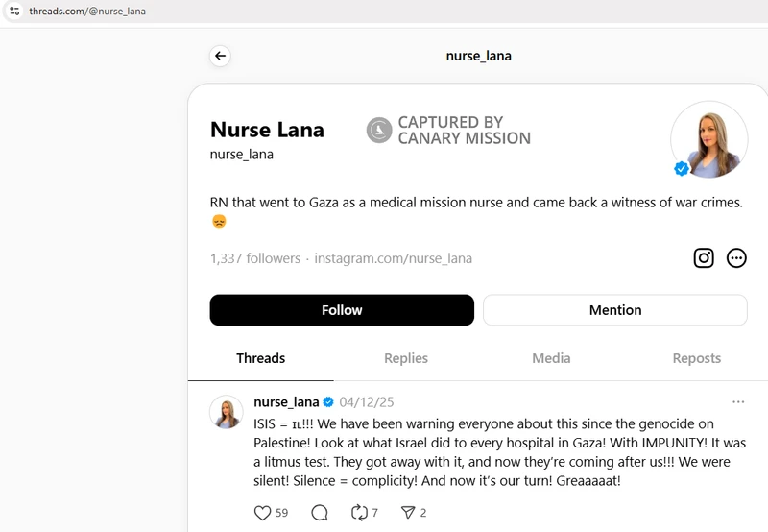768x532 pixels.
Task: Open the Reposts tab
Action: pyautogui.click(x=696, y=358)
